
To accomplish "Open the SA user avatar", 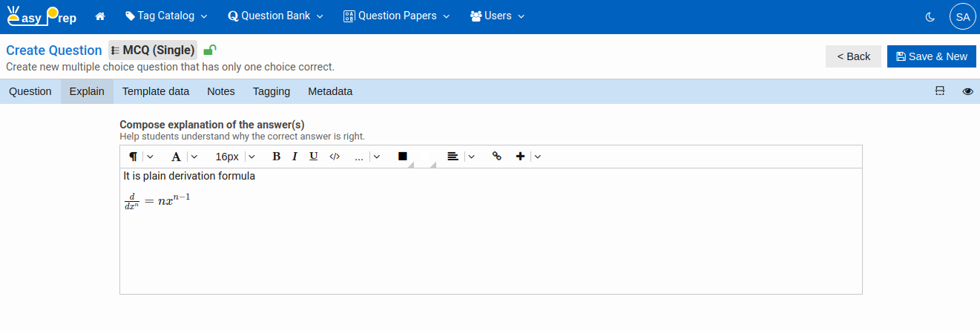I will pyautogui.click(x=962, y=16).
